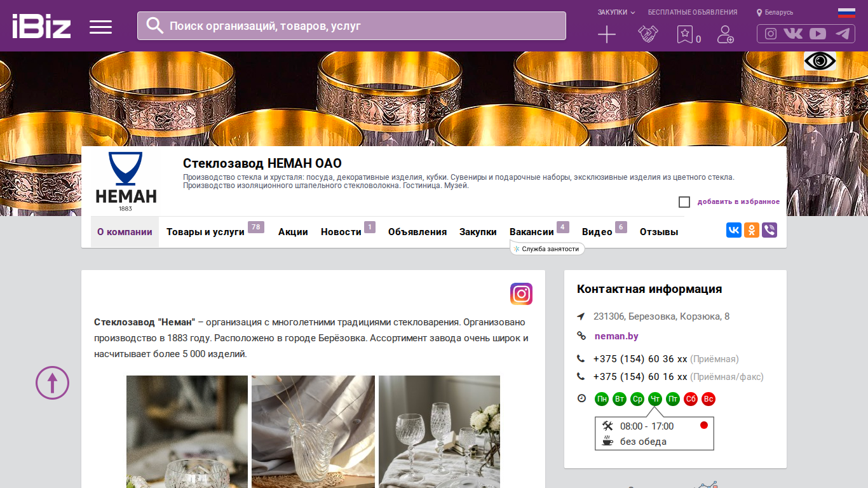The image size is (868, 488).
Task: Open iBiz YouTube channel in header
Action: coord(818,34)
